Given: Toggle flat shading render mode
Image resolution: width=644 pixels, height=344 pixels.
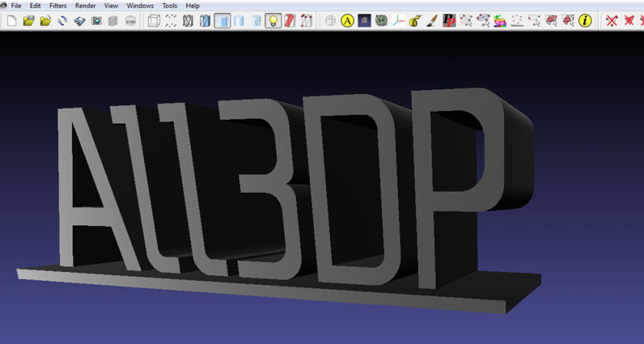Looking at the screenshot, I should pyautogui.click(x=238, y=21).
